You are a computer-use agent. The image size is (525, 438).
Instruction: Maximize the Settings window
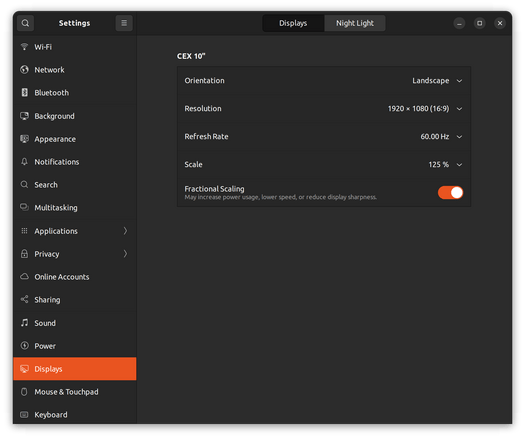point(479,23)
